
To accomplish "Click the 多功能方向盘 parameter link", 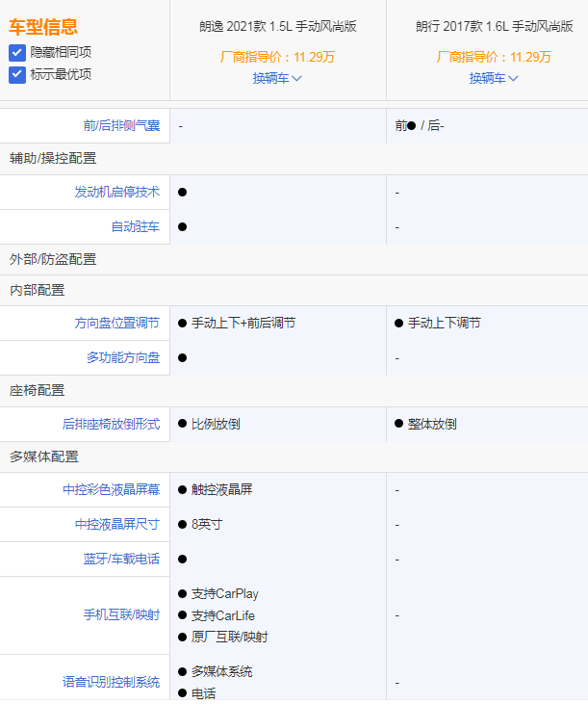I will pyautogui.click(x=123, y=357).
